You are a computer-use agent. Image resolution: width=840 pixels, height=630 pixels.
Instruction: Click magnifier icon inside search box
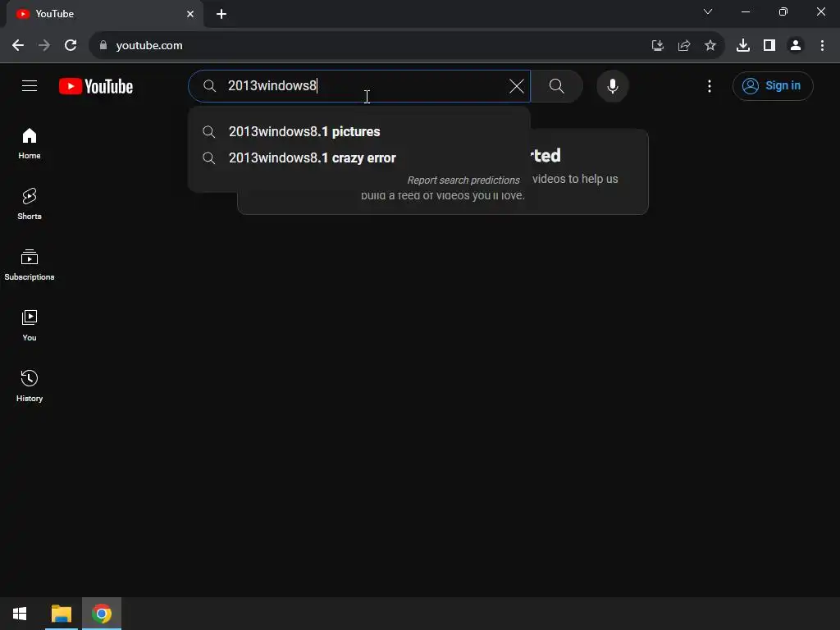click(209, 85)
